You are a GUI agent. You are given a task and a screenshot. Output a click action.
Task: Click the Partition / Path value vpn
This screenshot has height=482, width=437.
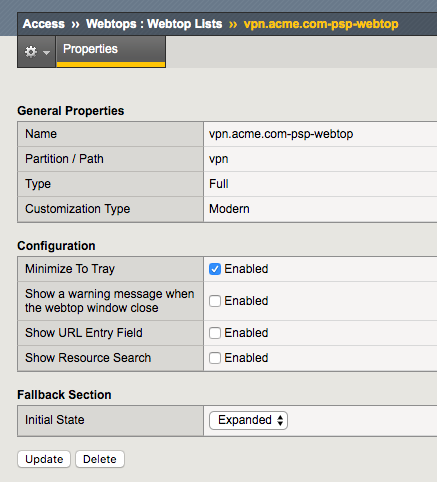pos(219,159)
